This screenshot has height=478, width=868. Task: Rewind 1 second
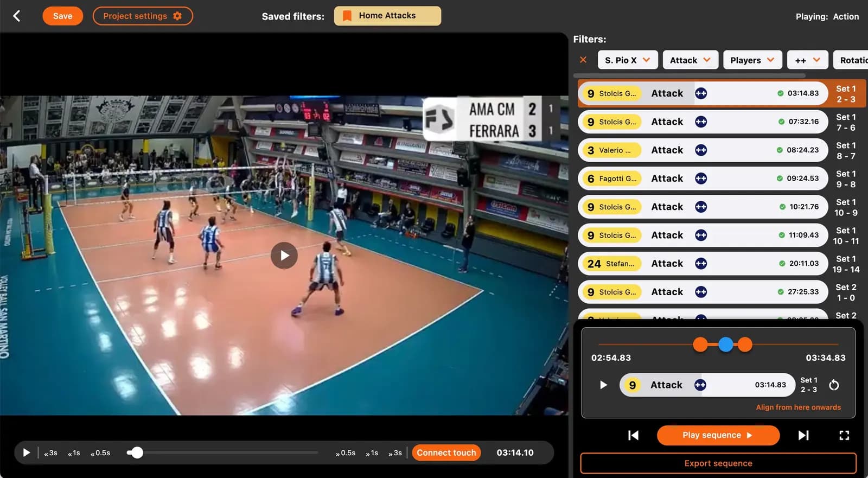point(74,453)
